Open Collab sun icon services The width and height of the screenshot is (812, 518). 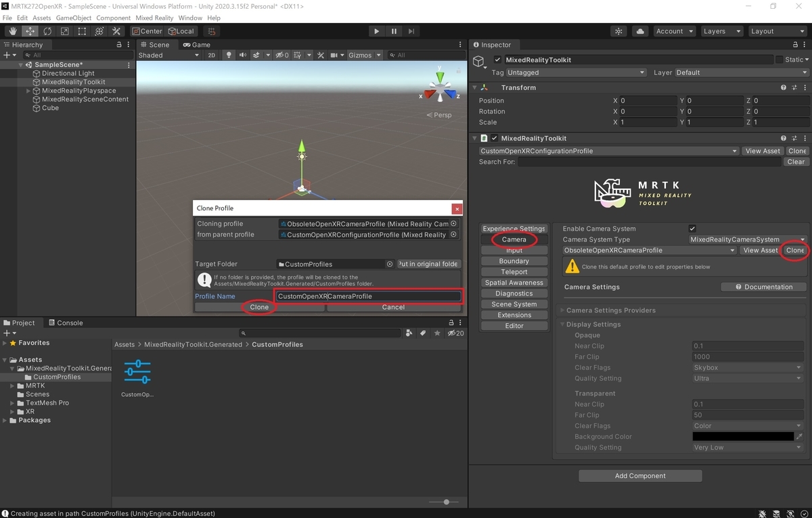[618, 31]
